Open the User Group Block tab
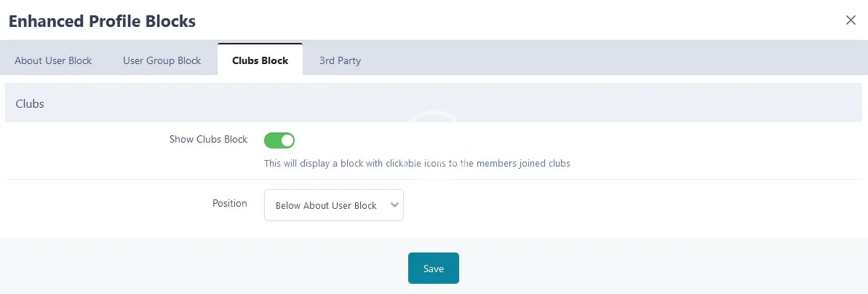 pyautogui.click(x=162, y=60)
